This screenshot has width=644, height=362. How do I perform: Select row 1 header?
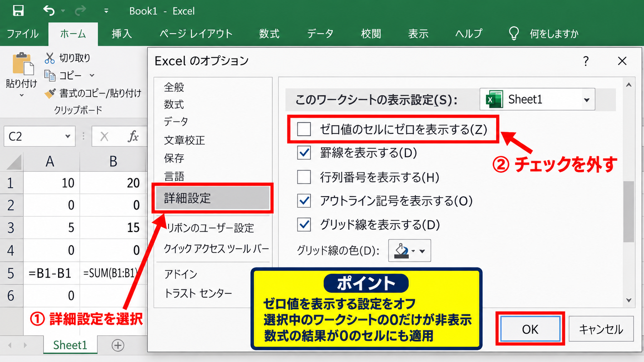[x=11, y=183]
